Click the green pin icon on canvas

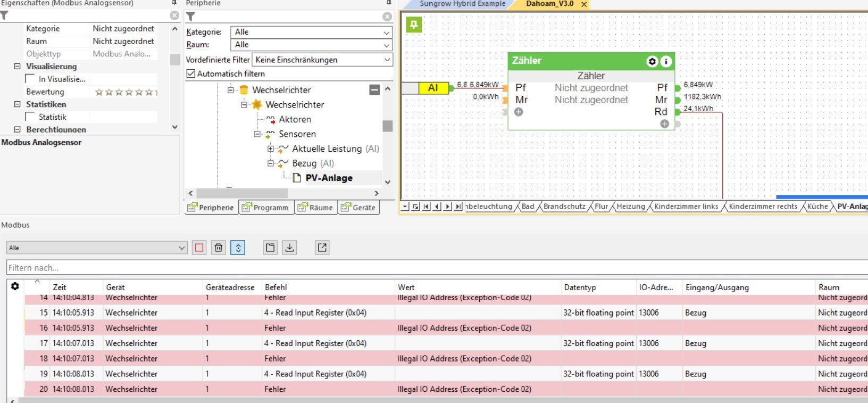pyautogui.click(x=414, y=24)
